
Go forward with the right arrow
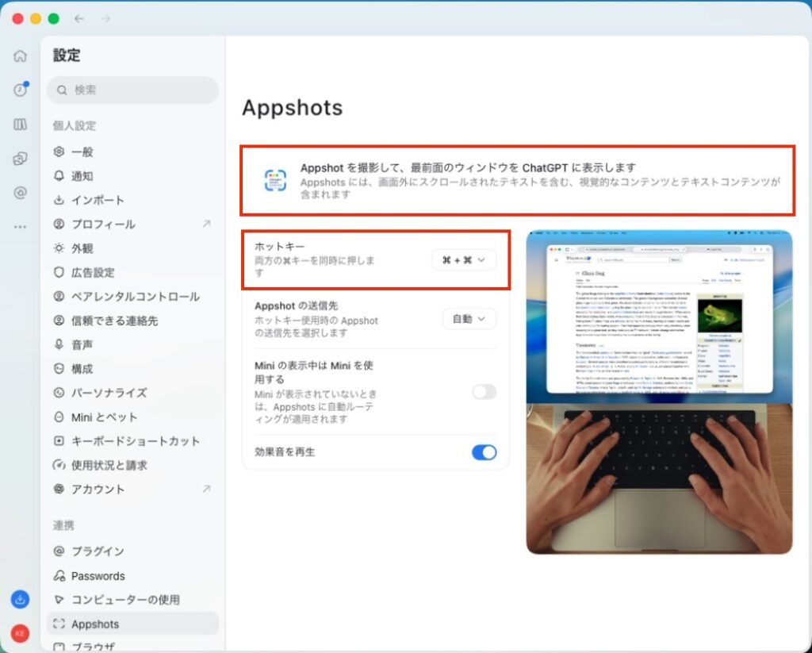pos(105,19)
